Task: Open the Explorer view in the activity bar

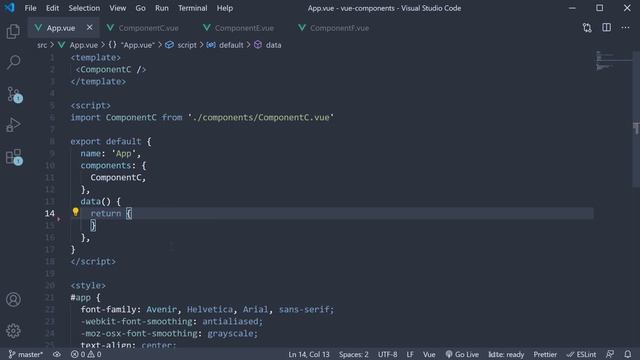Action: click(13, 31)
